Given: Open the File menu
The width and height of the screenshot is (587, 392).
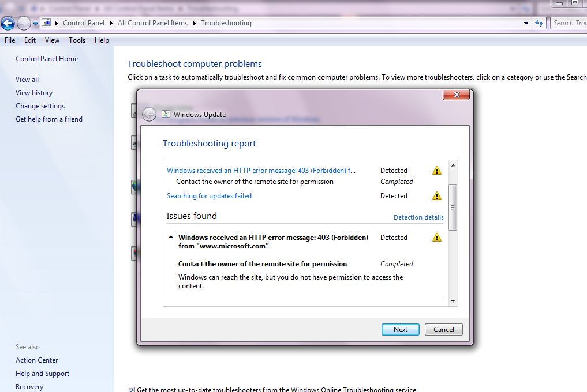Looking at the screenshot, I should (10, 40).
